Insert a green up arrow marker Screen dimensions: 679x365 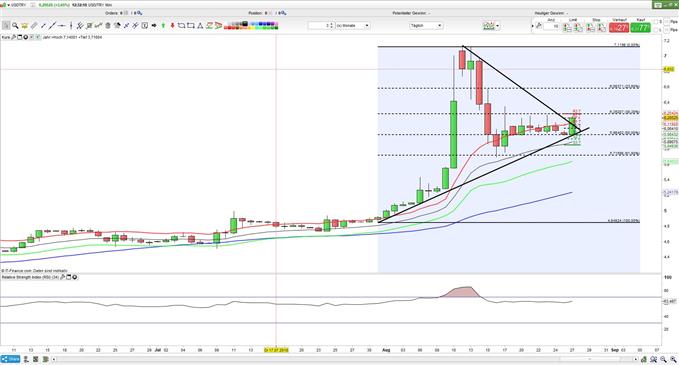[163, 26]
